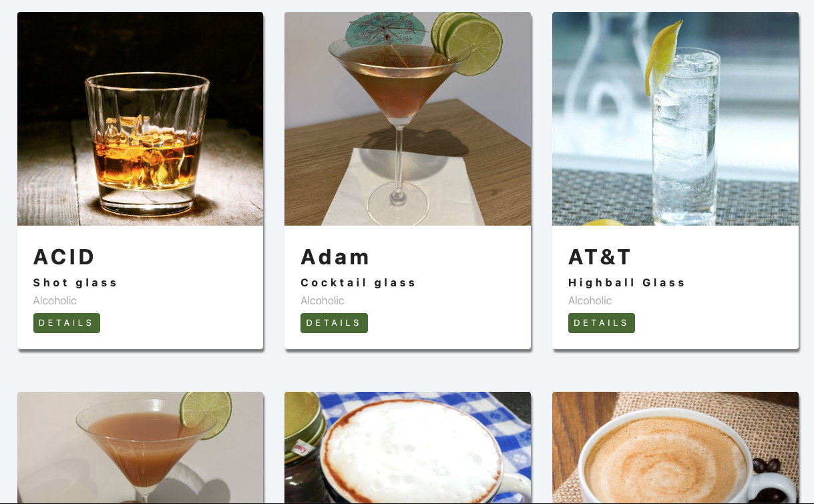
Task: Click the Highball Glass label
Action: coord(626,282)
